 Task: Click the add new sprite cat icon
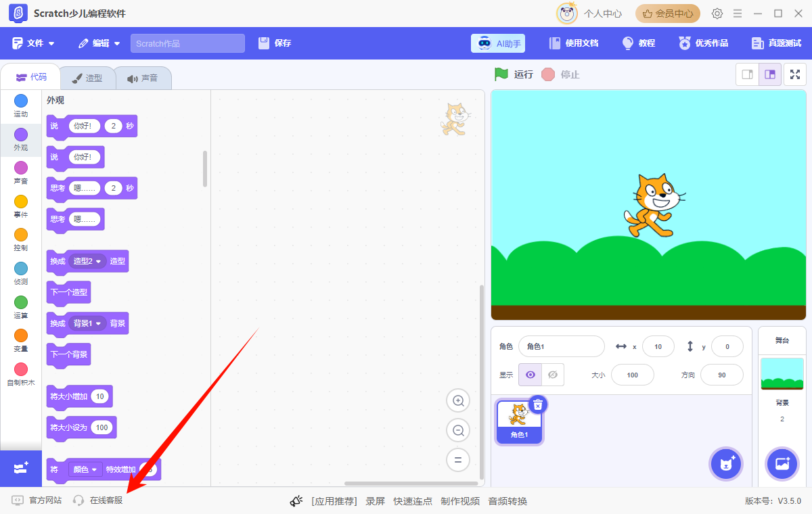click(726, 464)
